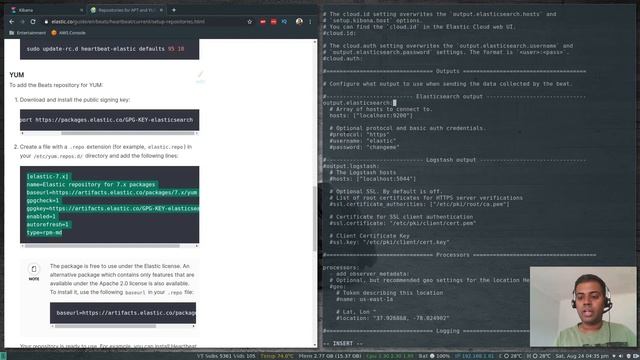
Task: Close the Repositories for APT tab
Action: [161, 10]
